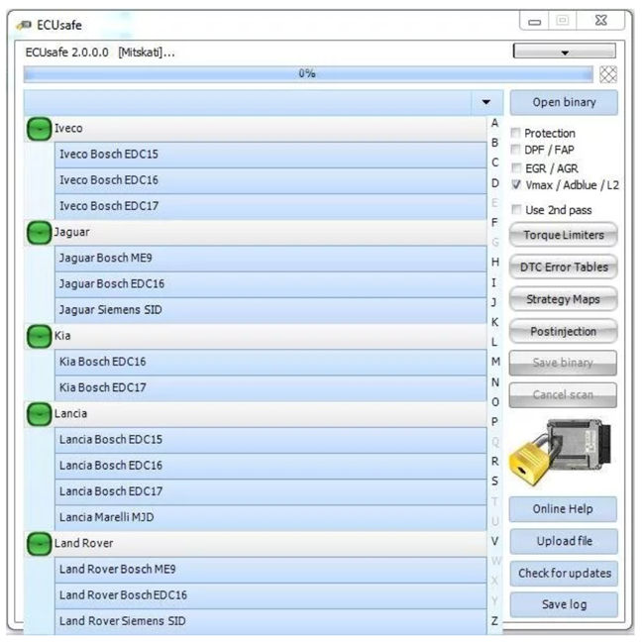Select Lancia Bosch EDC15
Screen dimensions: 644x644
[x=270, y=440]
